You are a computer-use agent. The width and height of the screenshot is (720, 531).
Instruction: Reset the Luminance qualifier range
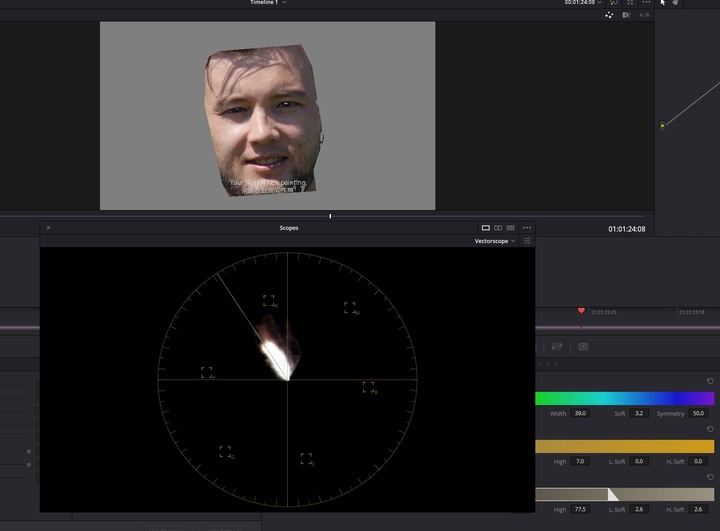tap(710, 477)
